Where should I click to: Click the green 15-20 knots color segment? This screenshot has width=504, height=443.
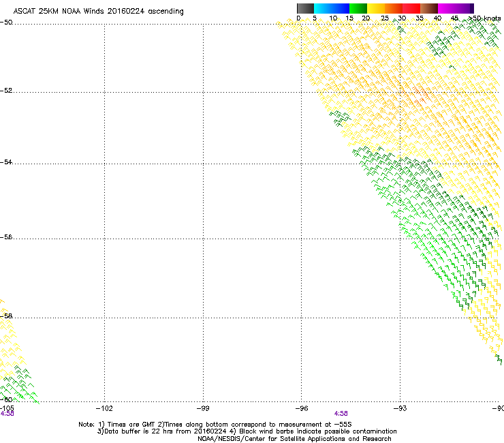point(358,8)
